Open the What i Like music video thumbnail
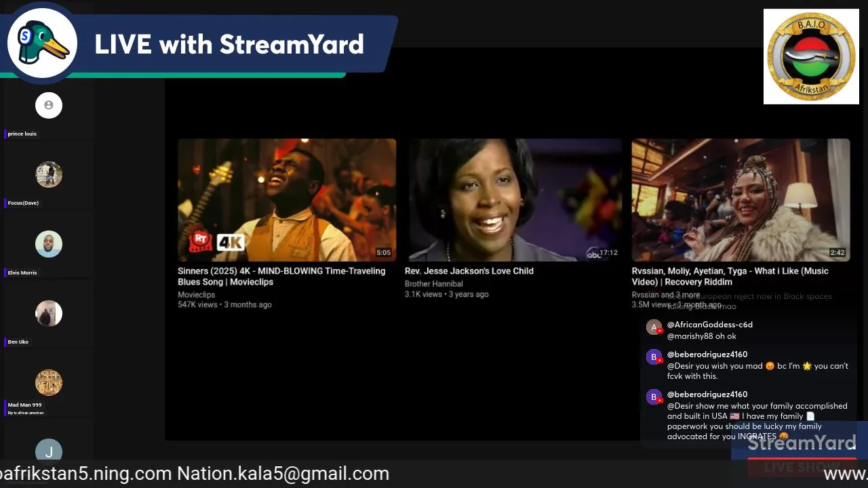Screen dimensions: 868x488 click(741, 200)
